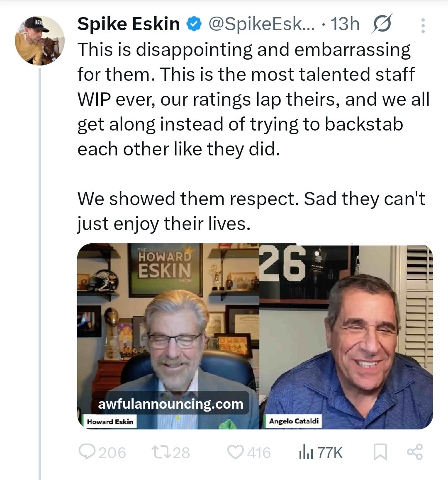Click Angelo Cataldi's side of the preview image
Image resolution: width=448 pixels, height=480 pixels.
[346, 336]
